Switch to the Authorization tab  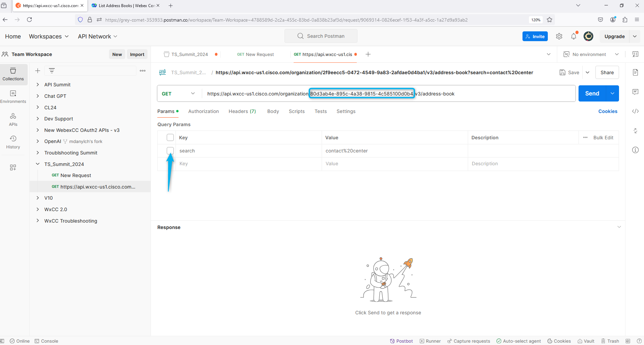click(204, 111)
